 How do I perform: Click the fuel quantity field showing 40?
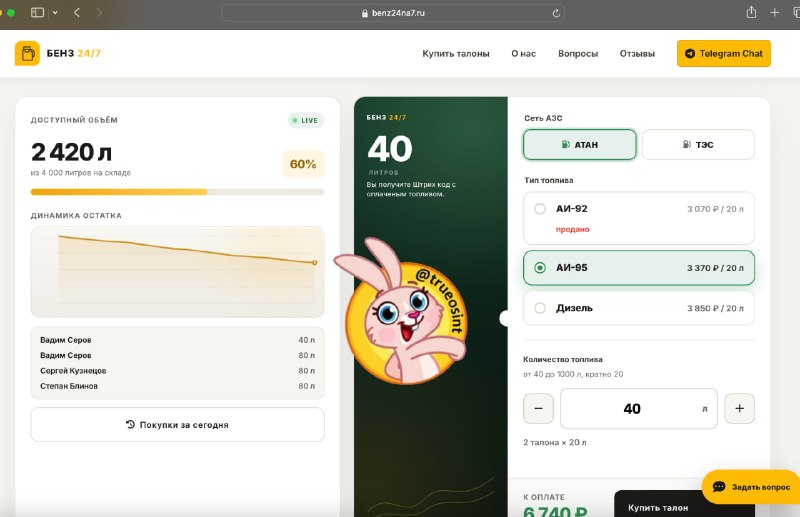(x=639, y=408)
